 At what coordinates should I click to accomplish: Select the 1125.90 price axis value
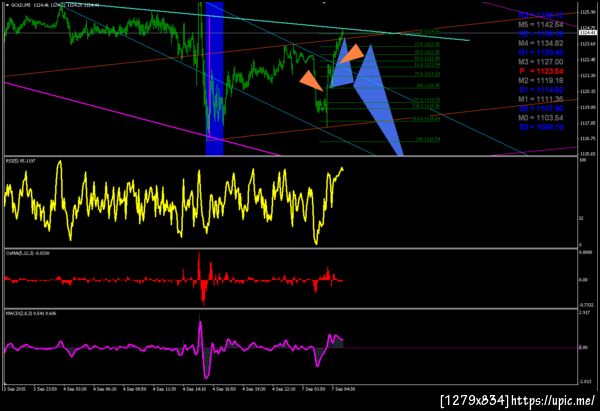point(587,12)
